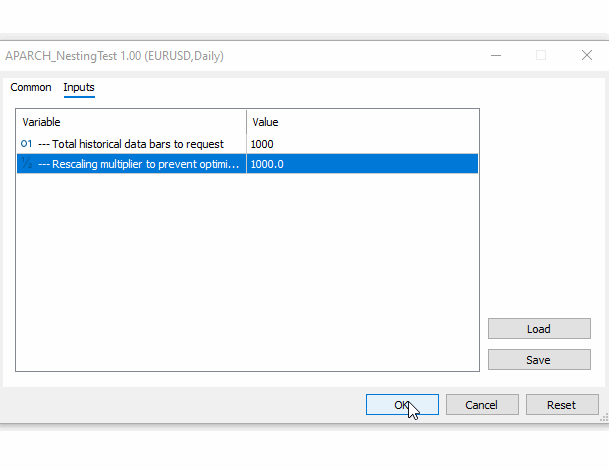Select 'Rescaling multiplier to prevent optimi...' row
The height and width of the screenshot is (470, 609).
click(x=247, y=164)
